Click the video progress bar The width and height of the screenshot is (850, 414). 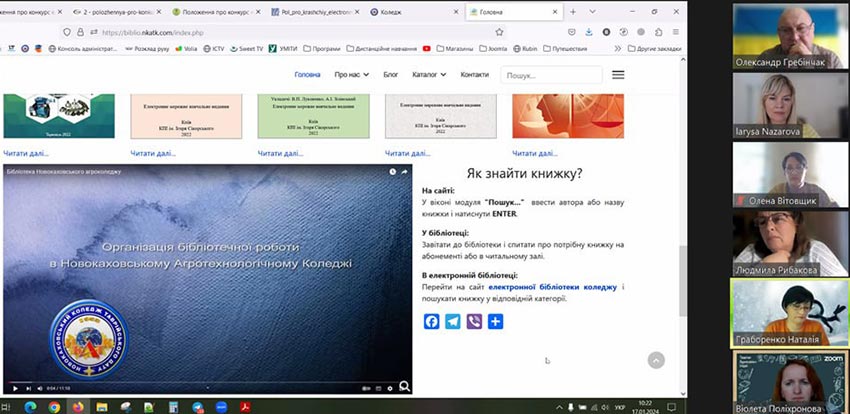[200, 381]
